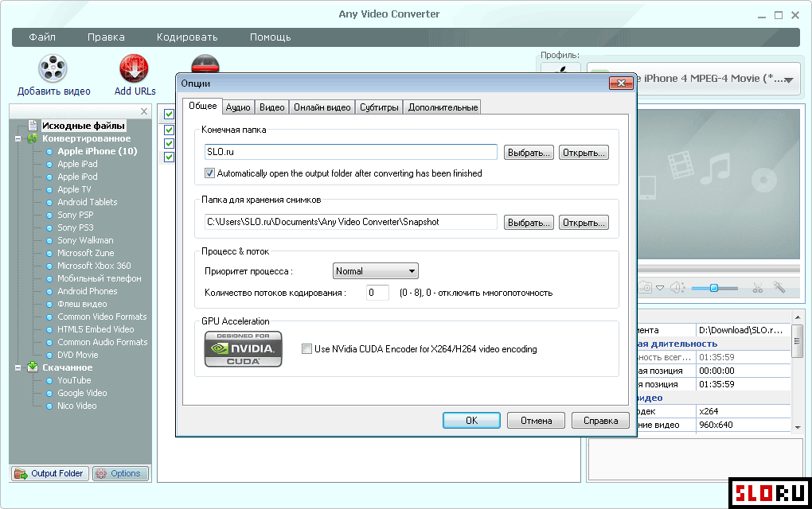
Task: Uncheck the bottom file list checkbox
Action: [x=169, y=157]
